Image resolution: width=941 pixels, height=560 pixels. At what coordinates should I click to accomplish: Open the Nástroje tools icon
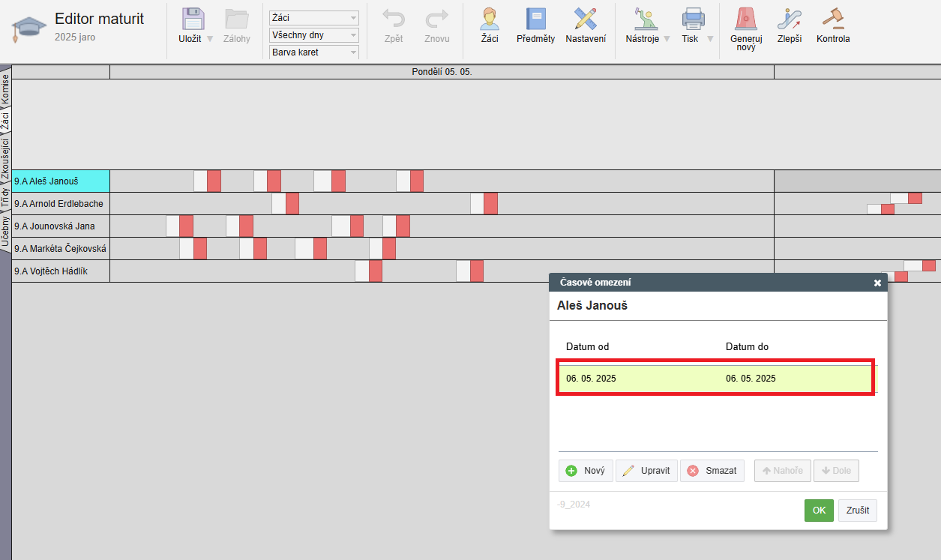(642, 19)
